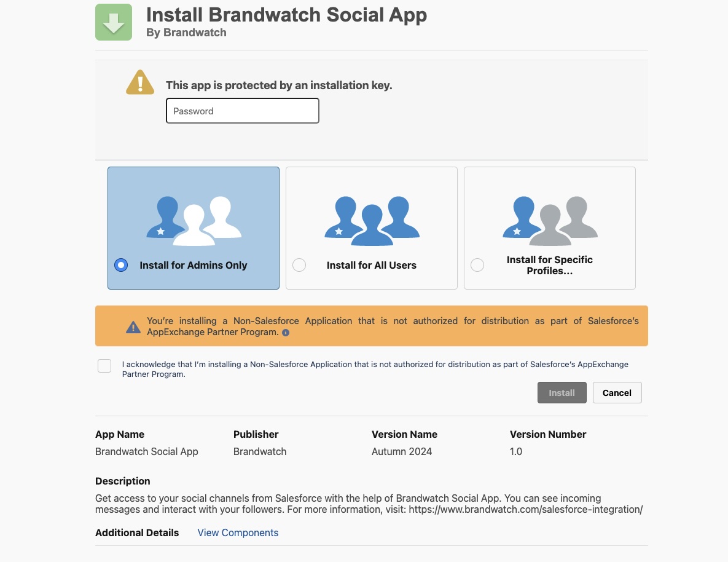Click the orange banner warning message text
Image resolution: width=728 pixels, height=562 pixels.
[393, 327]
